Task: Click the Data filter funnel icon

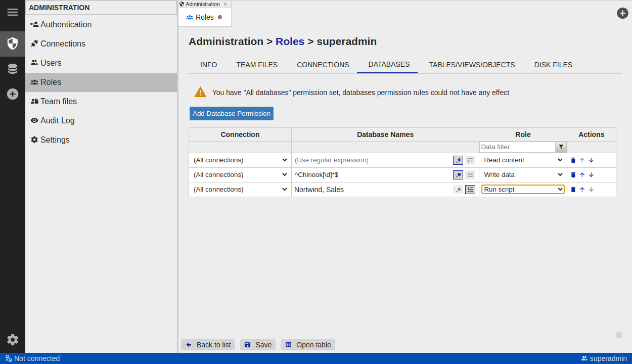Action: pos(561,147)
